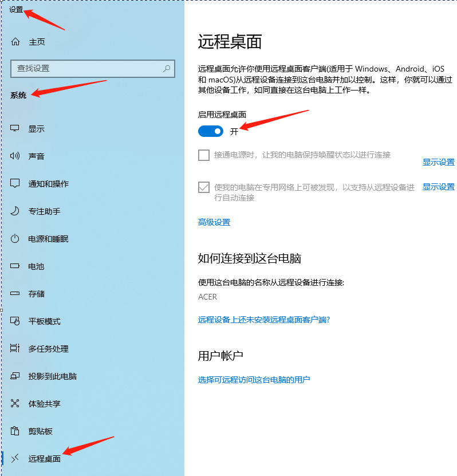457x476 pixels.
Task: Click the magnifier icon in the search box
Action: 167,69
